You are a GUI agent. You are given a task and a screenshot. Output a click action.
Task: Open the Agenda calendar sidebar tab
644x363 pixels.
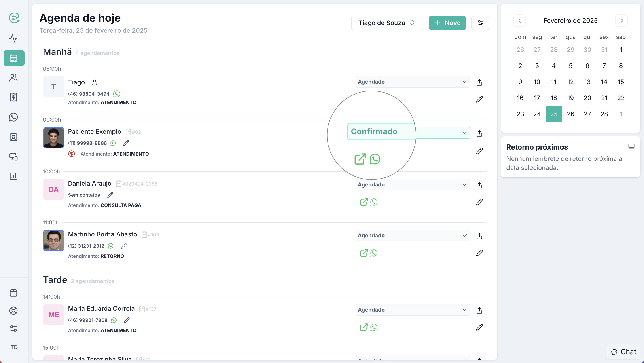coord(14,58)
